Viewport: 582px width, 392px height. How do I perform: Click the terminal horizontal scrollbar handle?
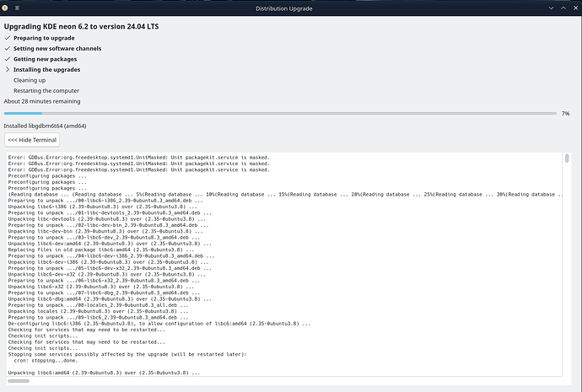point(19,381)
